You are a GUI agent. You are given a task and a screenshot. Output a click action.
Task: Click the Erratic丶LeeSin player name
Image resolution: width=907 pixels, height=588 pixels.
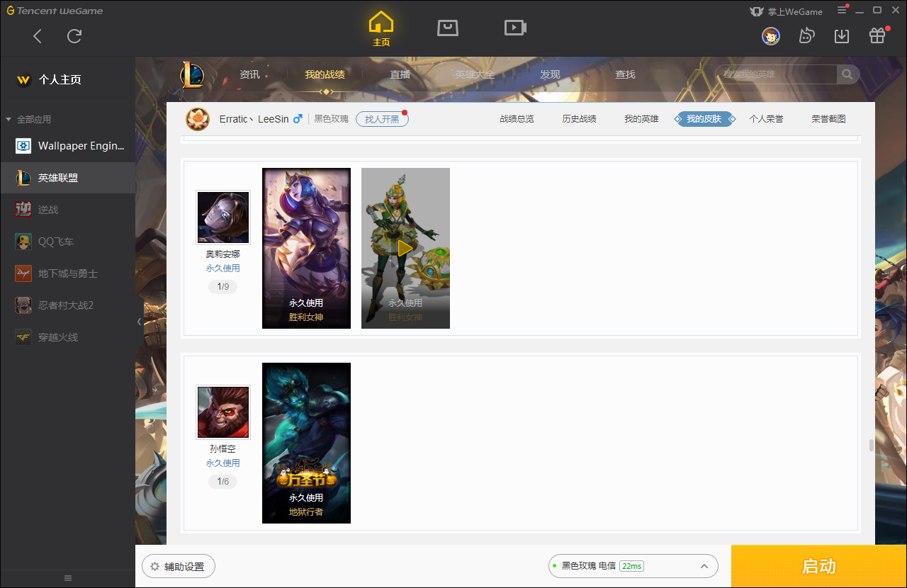click(x=254, y=119)
